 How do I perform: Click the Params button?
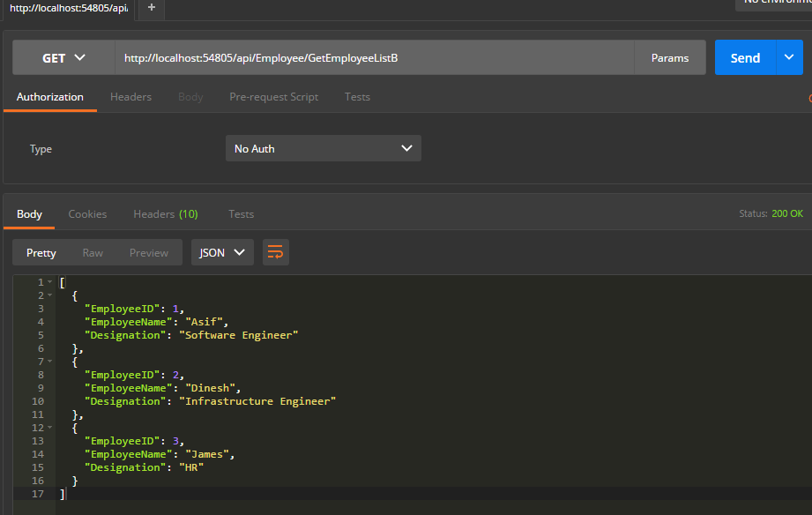[x=670, y=57]
